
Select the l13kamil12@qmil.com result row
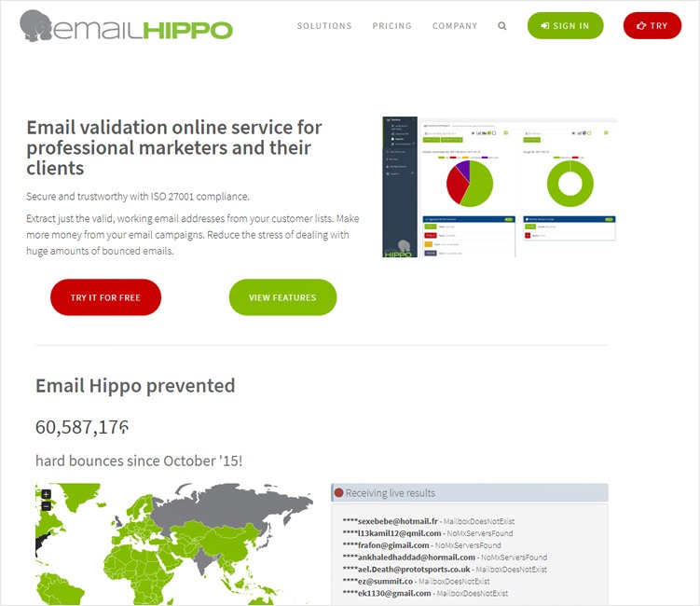[x=428, y=533]
